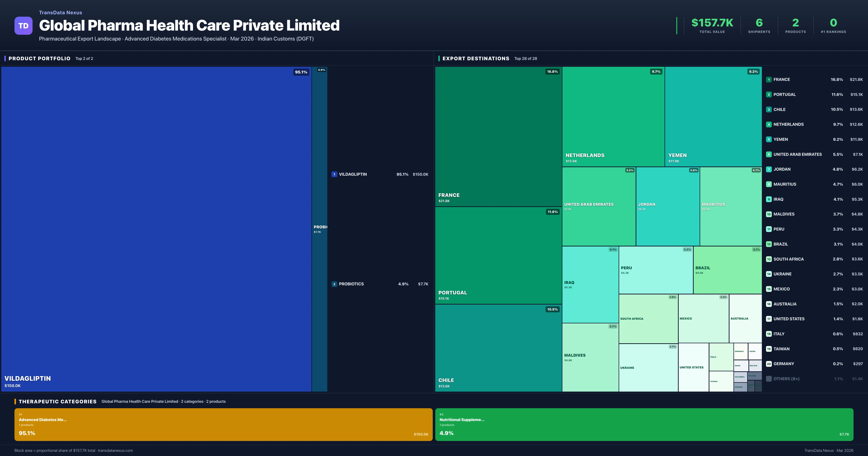This screenshot has width=868, height=456.
Task: Click United Arab Emirates' rank 6 badge
Action: pos(769,155)
